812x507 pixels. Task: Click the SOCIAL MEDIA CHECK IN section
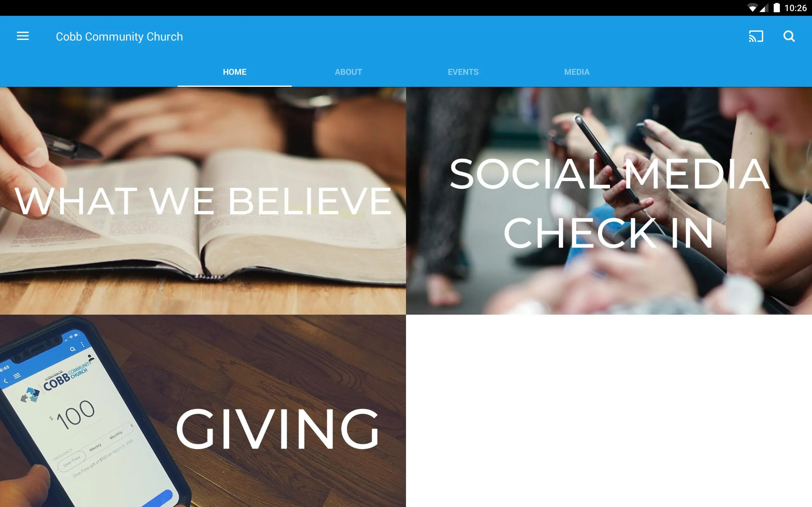pyautogui.click(x=609, y=200)
